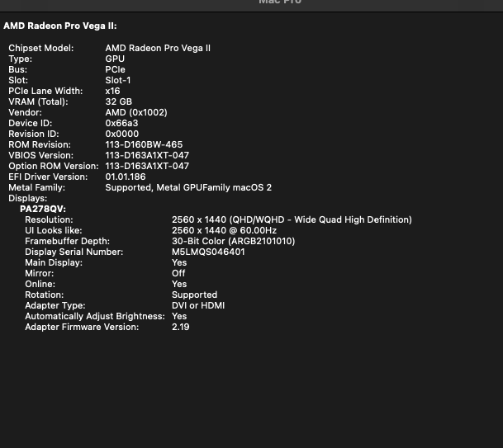
Task: Click the 'Metal Family:' label
Action: tap(36, 188)
